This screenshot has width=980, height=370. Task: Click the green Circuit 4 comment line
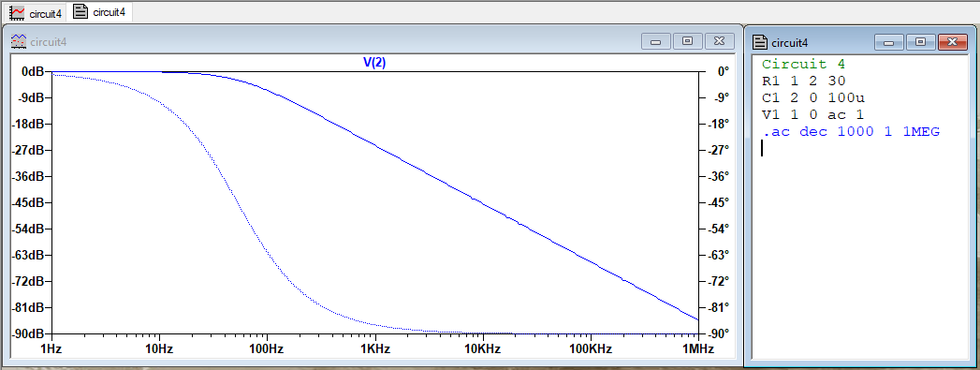click(803, 64)
